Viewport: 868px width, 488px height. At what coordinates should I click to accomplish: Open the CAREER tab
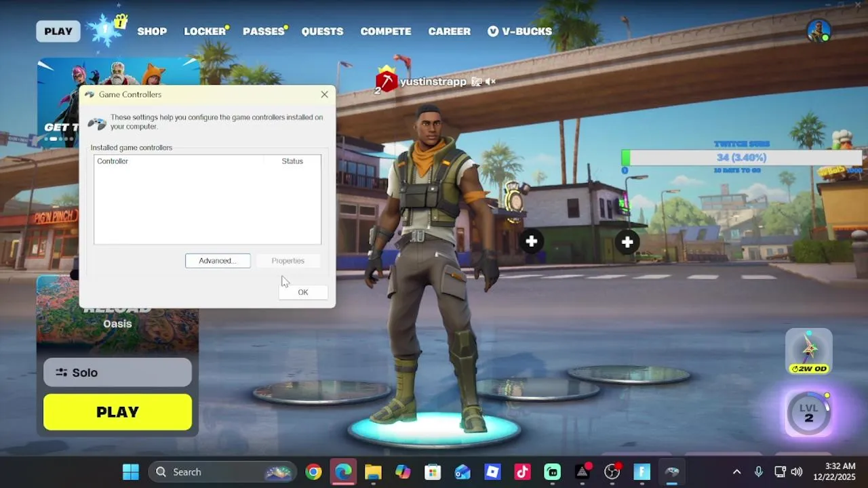[x=449, y=31]
